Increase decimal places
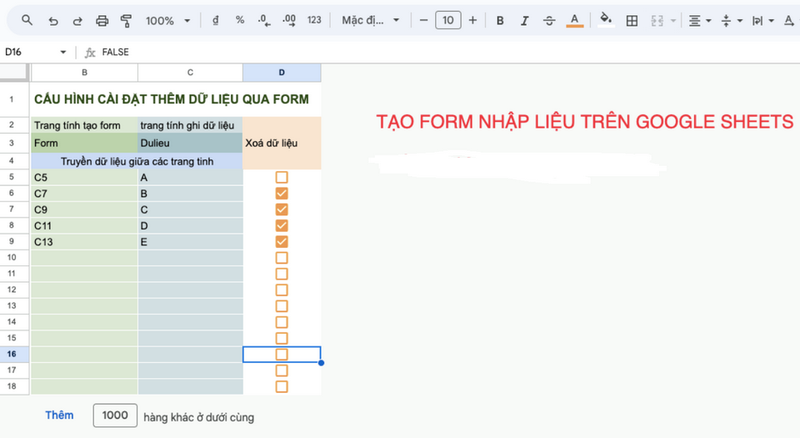Screen dimensions: 800x438 point(289,20)
